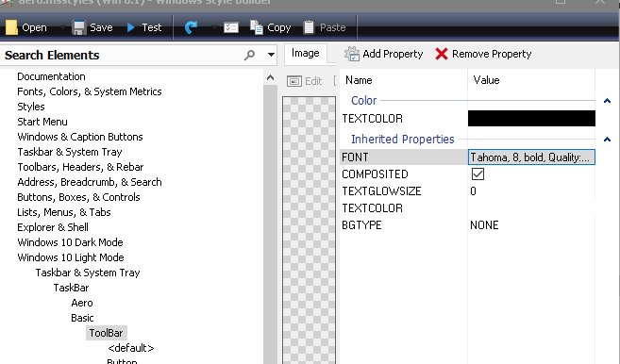The height and width of the screenshot is (364, 620).
Task: Select Fonts, Colors, & System Metrics
Action: pos(90,91)
